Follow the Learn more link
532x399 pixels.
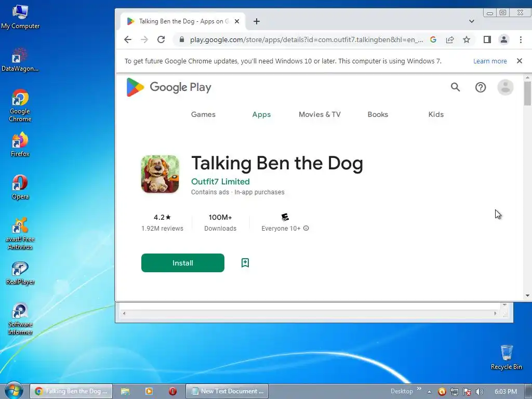click(x=490, y=61)
